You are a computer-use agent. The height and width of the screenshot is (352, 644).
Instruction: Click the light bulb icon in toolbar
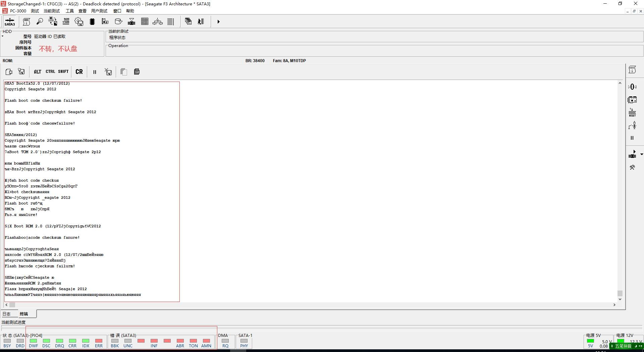pyautogui.click(x=40, y=21)
